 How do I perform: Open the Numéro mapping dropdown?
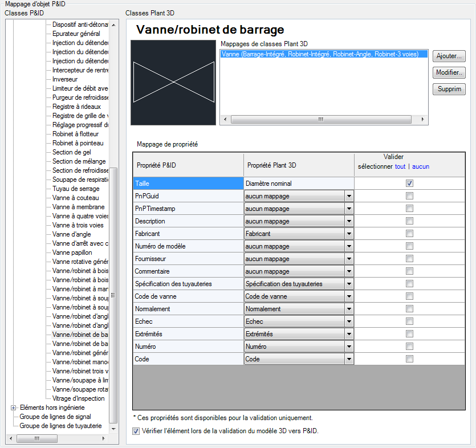[x=349, y=347]
